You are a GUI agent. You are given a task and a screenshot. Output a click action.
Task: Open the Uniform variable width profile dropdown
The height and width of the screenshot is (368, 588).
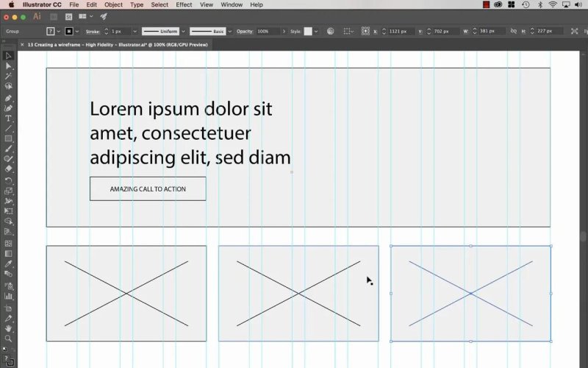[183, 32]
